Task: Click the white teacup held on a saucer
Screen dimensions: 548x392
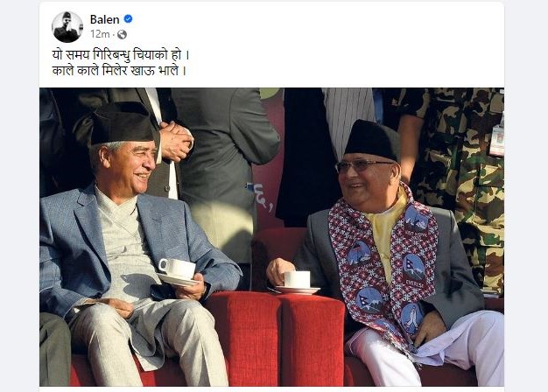Action: point(178,272)
